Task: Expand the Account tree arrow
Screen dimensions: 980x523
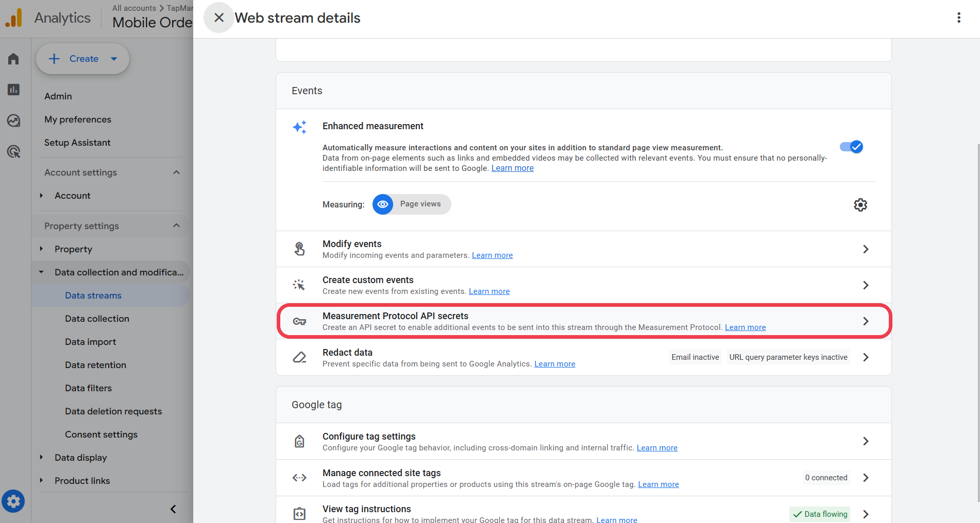Action: pos(42,196)
